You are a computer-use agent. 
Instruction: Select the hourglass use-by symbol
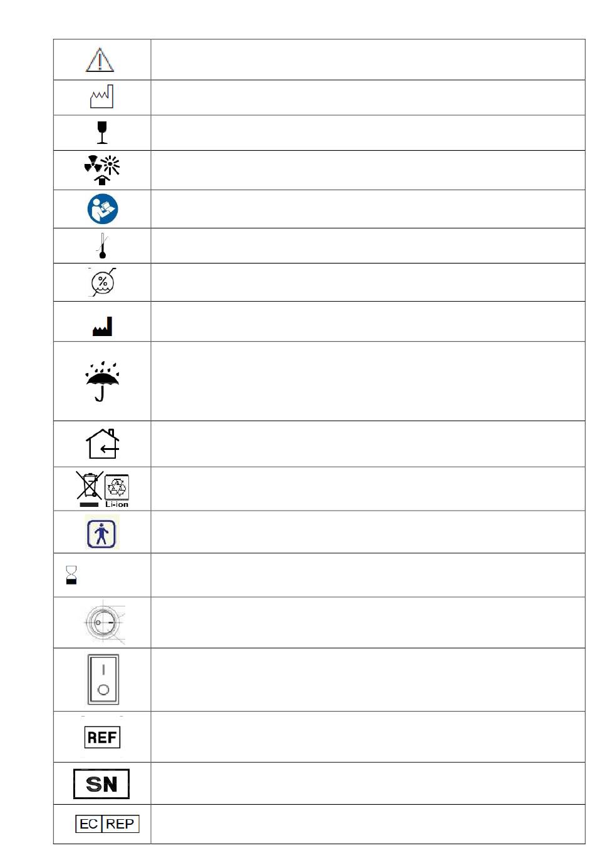pyautogui.click(x=71, y=574)
